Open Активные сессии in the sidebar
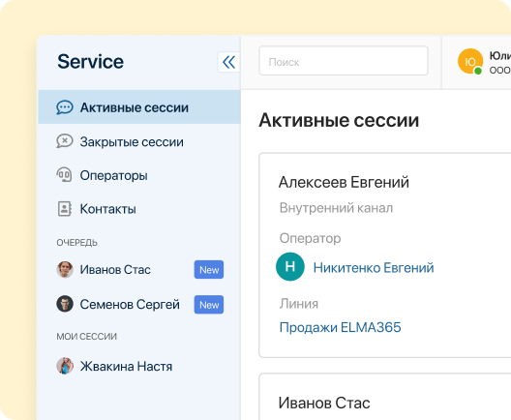This screenshot has height=420, width=511. coord(139,107)
